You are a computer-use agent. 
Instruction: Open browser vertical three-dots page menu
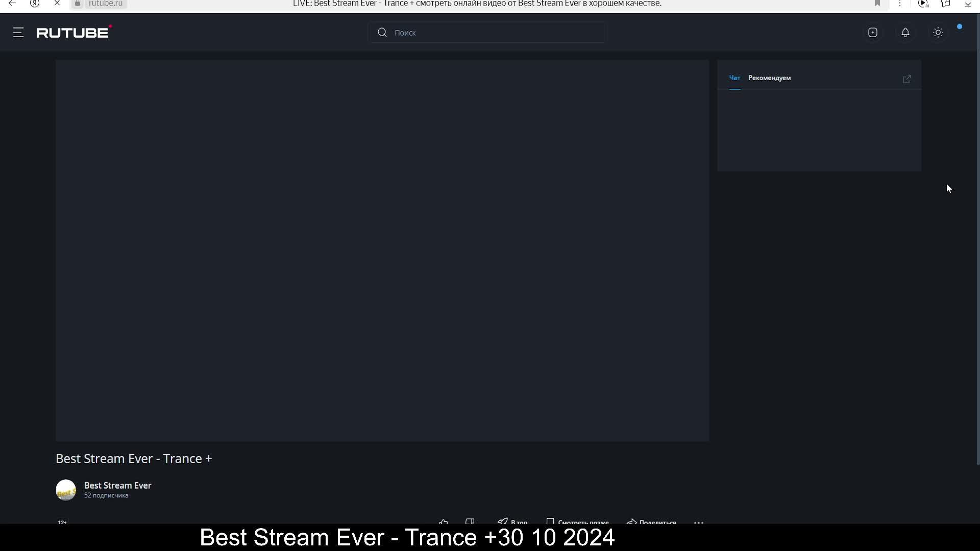[900, 4]
